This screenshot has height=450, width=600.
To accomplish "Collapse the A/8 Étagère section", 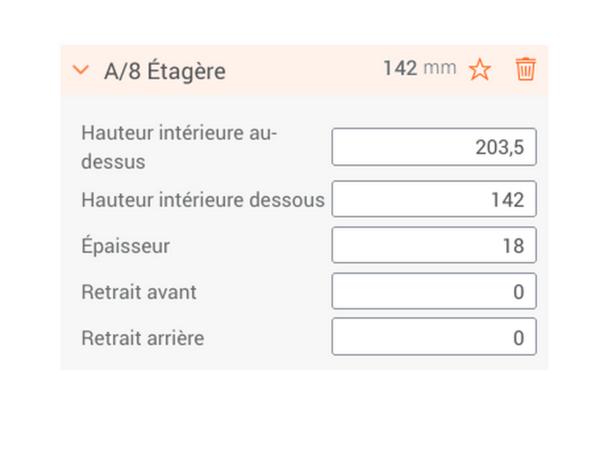I will point(81,71).
